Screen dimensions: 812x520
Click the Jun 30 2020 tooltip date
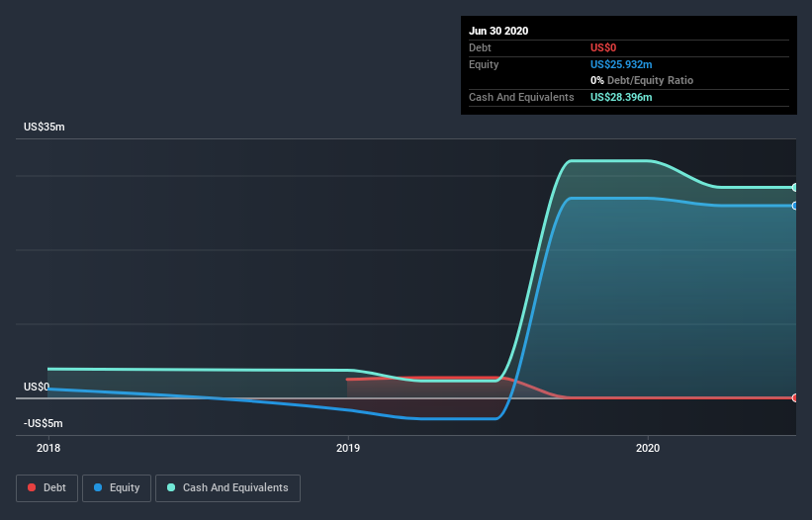pos(498,31)
